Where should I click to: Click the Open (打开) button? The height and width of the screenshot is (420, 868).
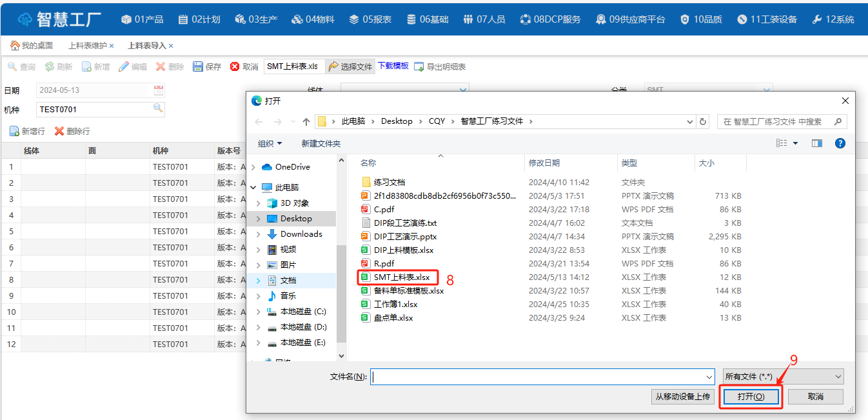point(751,397)
